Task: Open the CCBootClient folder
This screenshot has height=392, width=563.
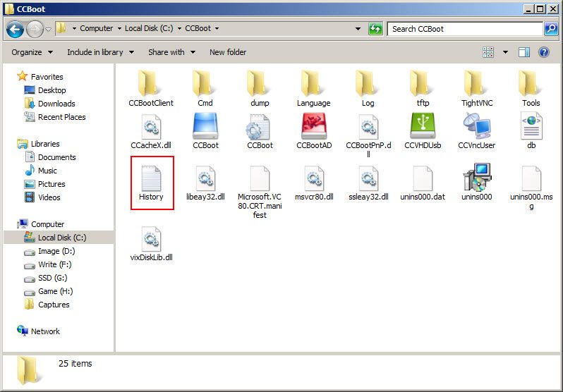Action: tap(151, 89)
